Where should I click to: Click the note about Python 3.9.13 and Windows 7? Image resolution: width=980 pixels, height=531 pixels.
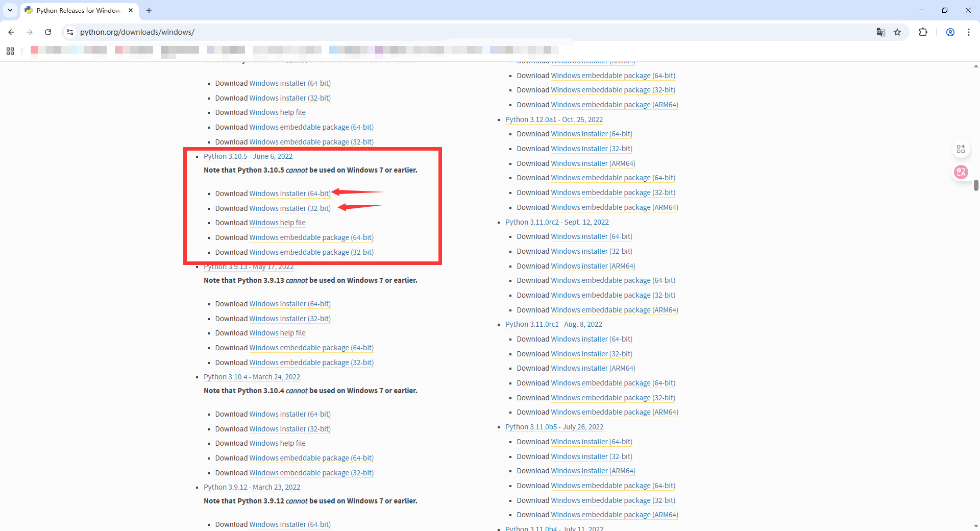coord(310,280)
